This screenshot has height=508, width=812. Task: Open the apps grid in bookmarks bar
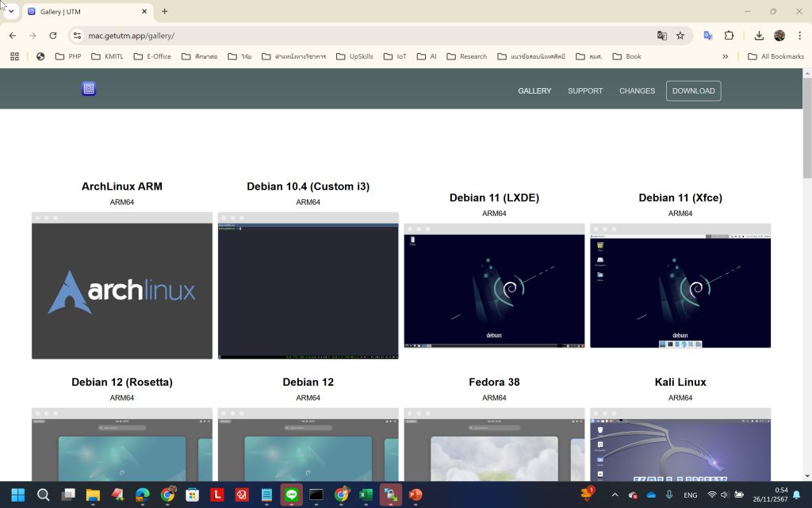pos(14,56)
